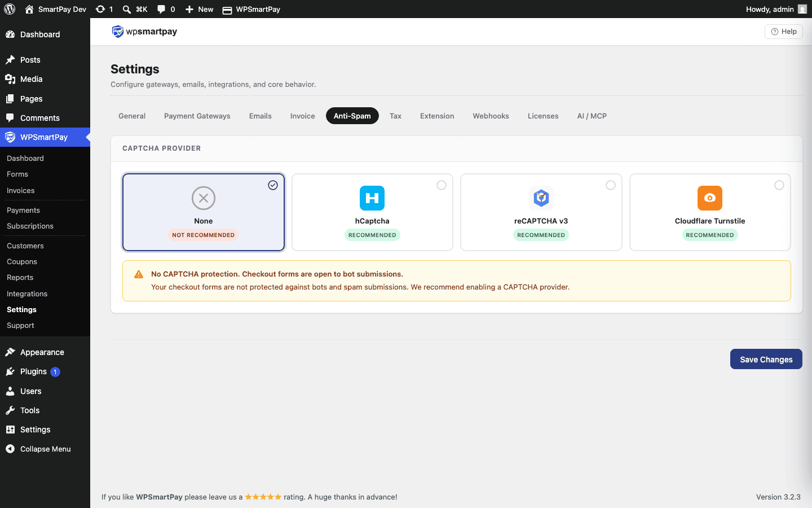Image resolution: width=812 pixels, height=508 pixels.
Task: Click the Save Changes button
Action: click(766, 359)
